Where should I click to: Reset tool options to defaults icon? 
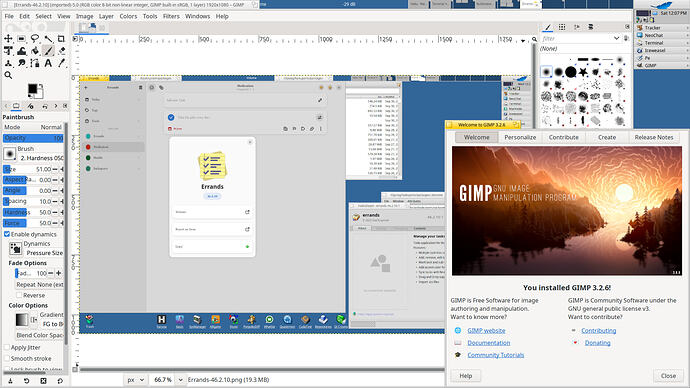(x=60, y=381)
